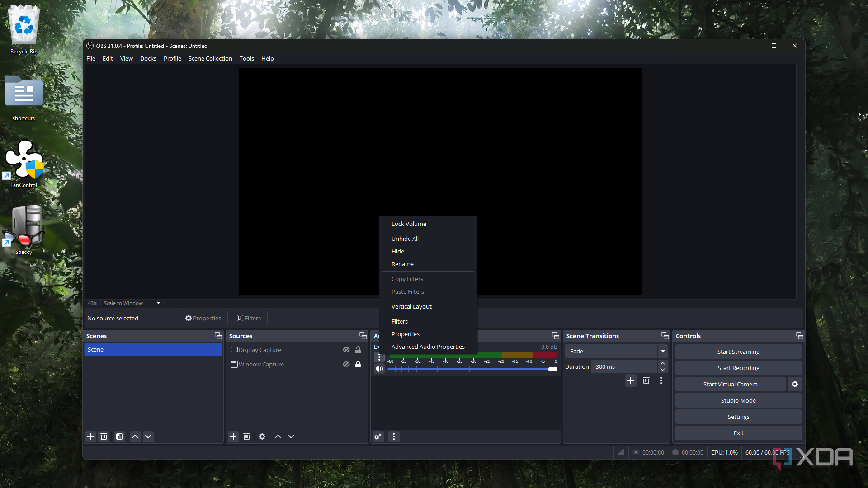Open the Scene Collection menu

[x=210, y=58]
